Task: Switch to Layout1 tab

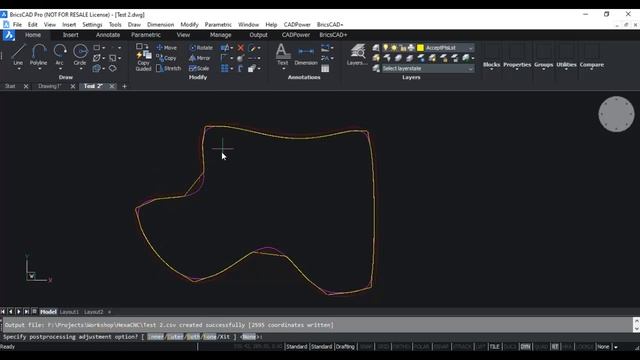Action: 69,312
